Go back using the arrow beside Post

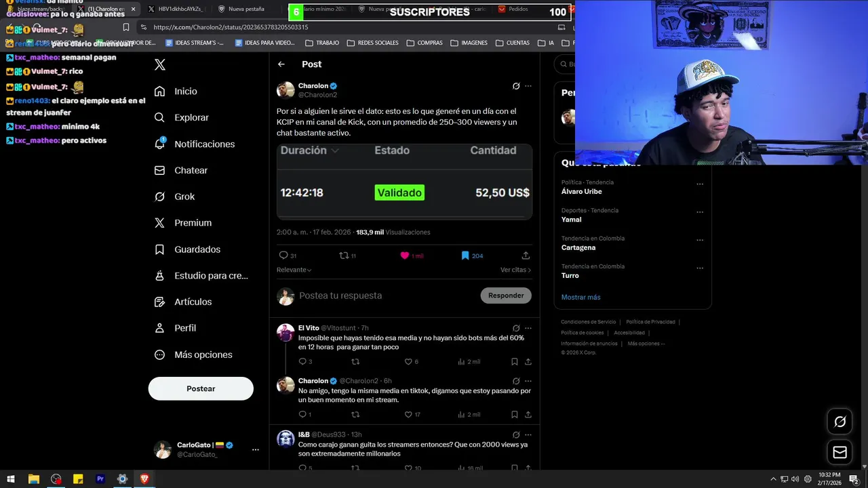click(281, 64)
